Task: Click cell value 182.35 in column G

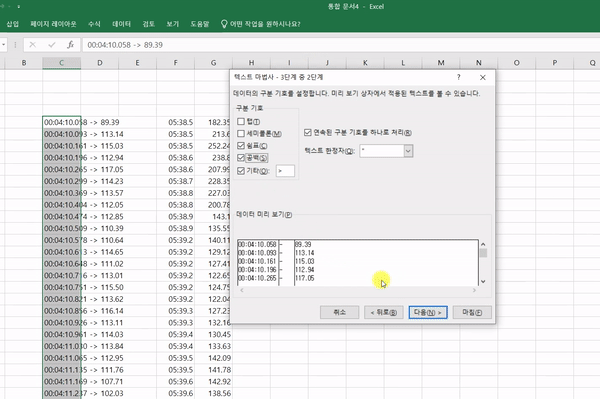Action: [214, 122]
